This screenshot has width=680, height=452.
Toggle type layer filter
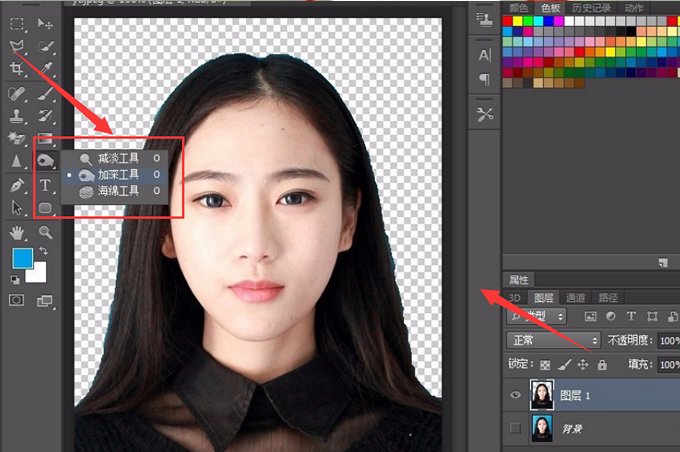point(631,316)
